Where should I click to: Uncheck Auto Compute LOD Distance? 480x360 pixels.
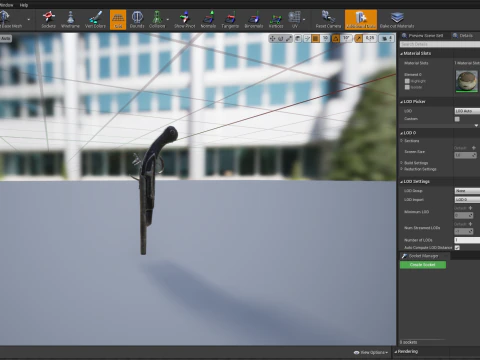[457, 248]
